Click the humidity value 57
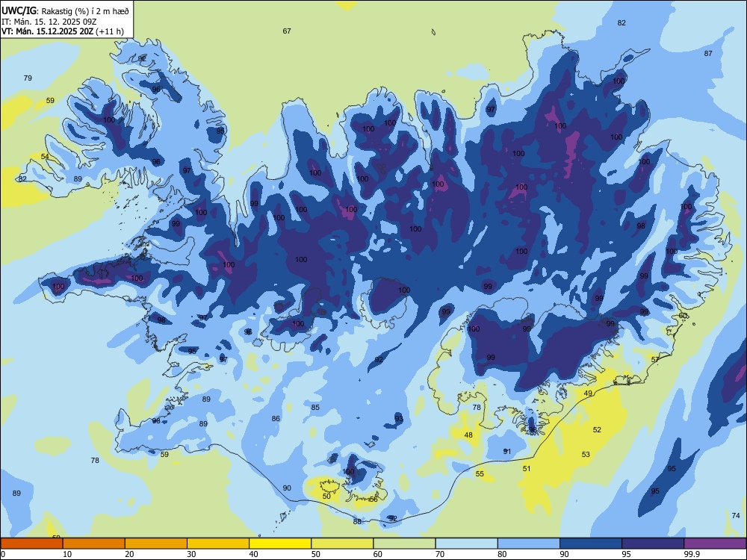Image resolution: width=747 pixels, height=560 pixels. [x=655, y=360]
